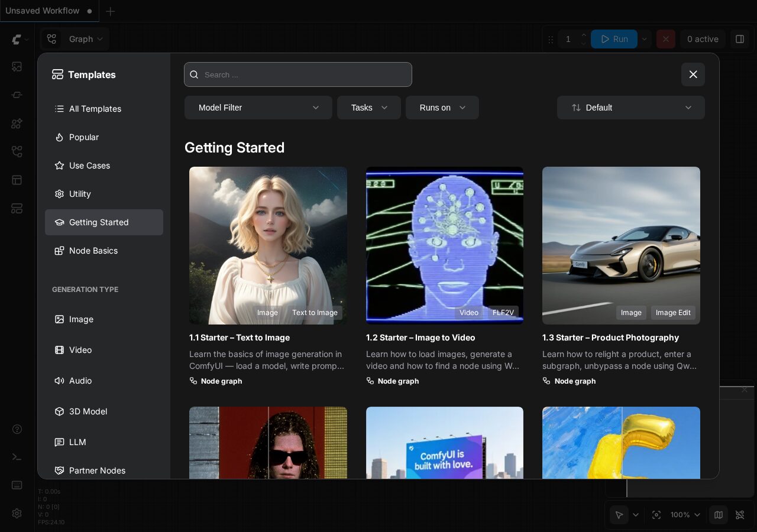Screen dimensions: 757x532
Task: Open 1.2 Starter – Image to Video title
Action: (x=420, y=338)
